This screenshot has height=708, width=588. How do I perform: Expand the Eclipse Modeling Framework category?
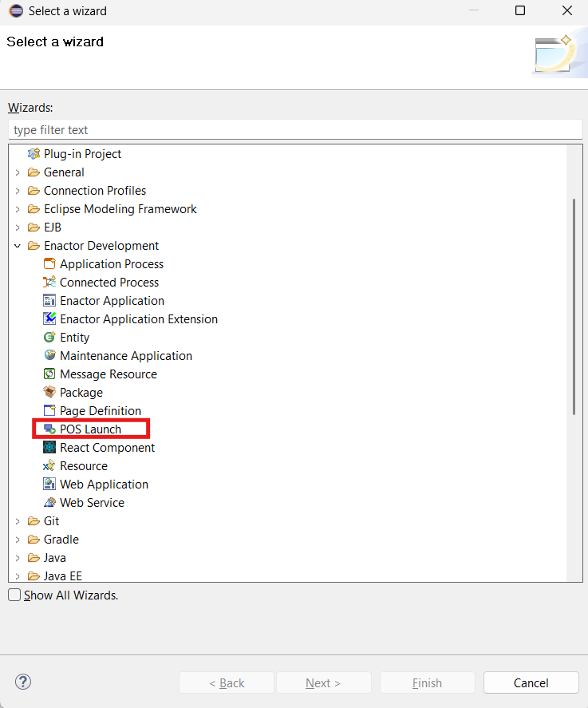18,209
